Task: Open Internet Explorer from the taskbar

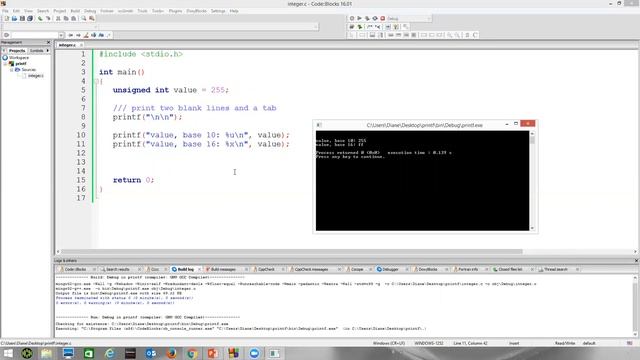Action: pos(109,353)
